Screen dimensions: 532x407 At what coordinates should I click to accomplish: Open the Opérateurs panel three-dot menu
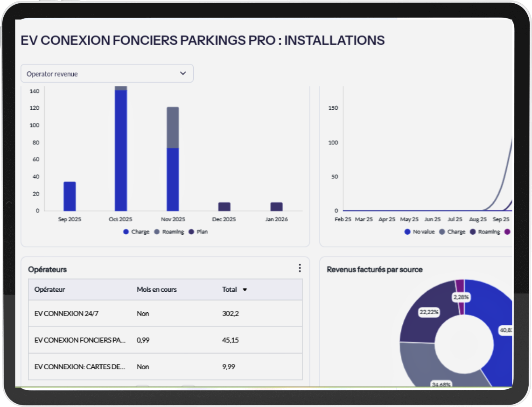pos(300,268)
